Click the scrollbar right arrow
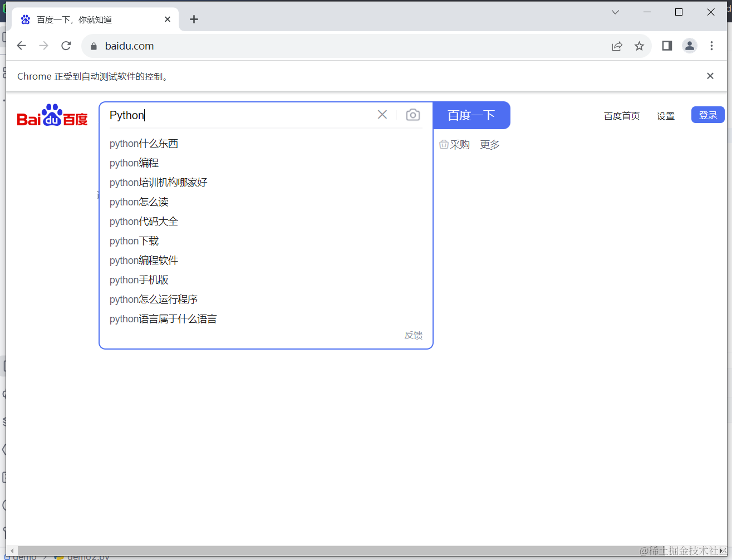The height and width of the screenshot is (560, 732). point(723,551)
